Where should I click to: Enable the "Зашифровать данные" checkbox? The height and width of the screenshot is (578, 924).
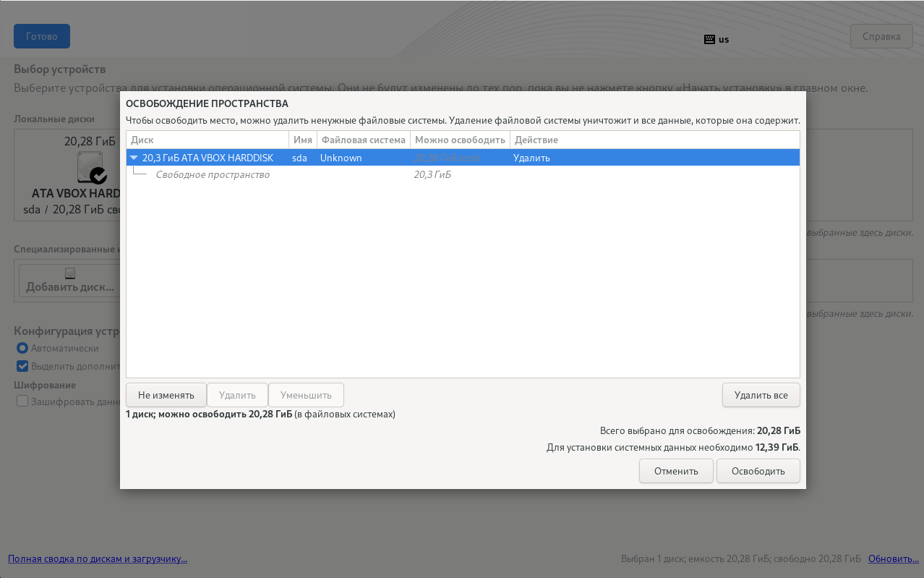click(x=22, y=401)
